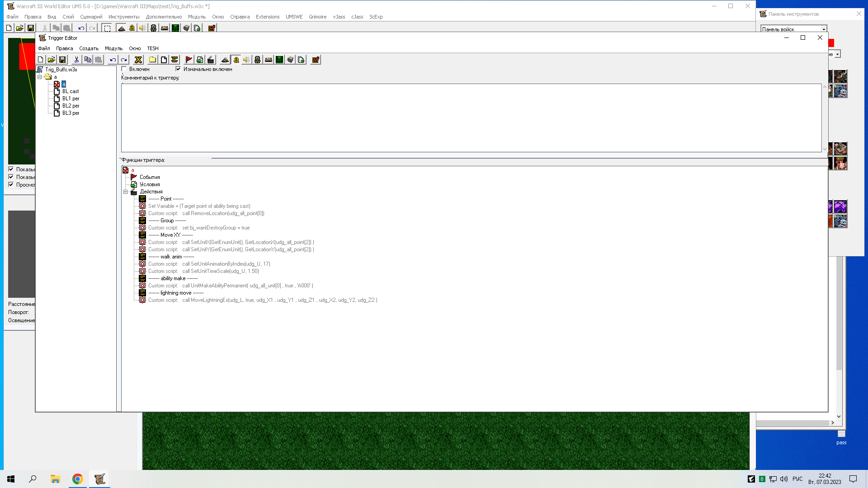Click Test Map icon in Trigger Editor toolbar
Viewport: 868px width, 488px height.
tap(316, 60)
